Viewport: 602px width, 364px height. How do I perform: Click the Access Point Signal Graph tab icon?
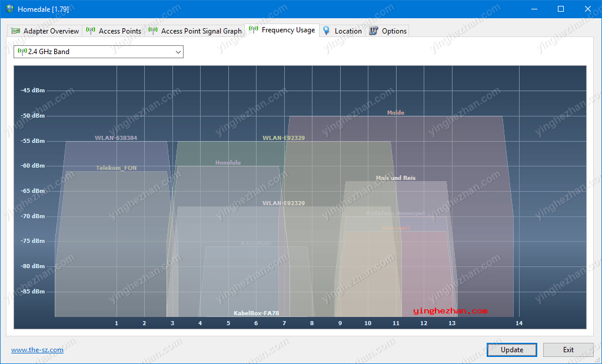[x=153, y=31]
